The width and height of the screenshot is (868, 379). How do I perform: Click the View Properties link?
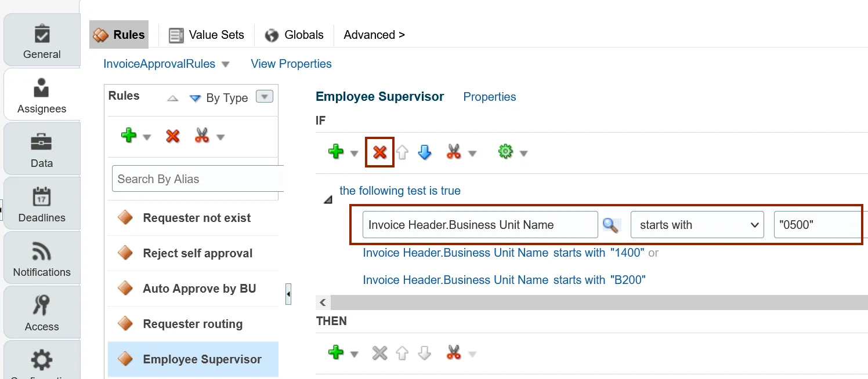coord(291,64)
